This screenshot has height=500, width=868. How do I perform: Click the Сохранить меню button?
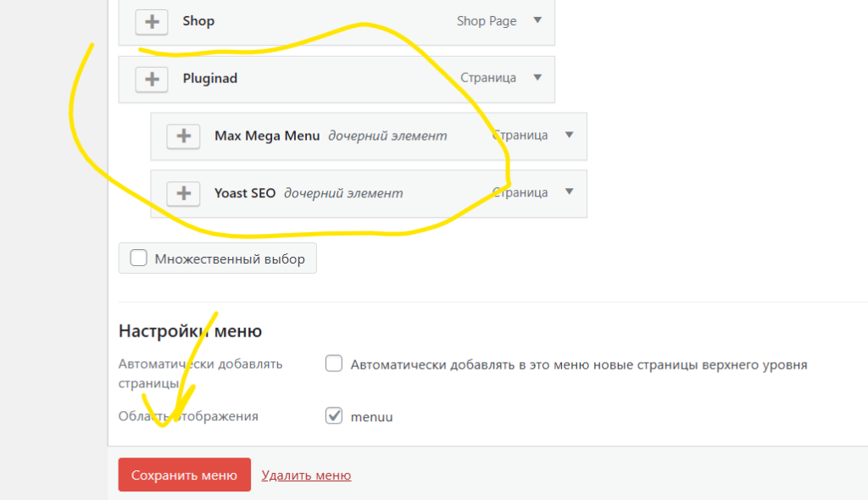point(184,475)
